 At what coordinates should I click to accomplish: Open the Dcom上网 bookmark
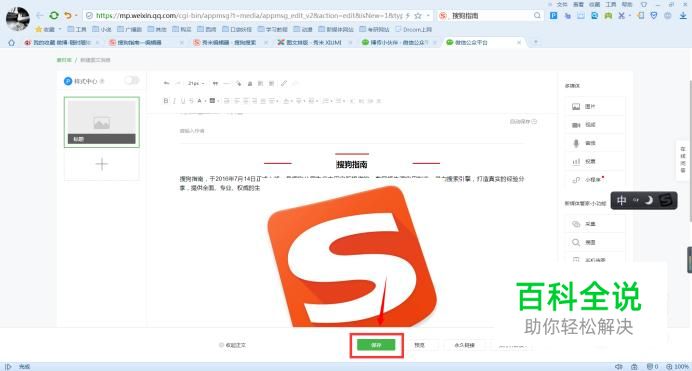tap(414, 29)
